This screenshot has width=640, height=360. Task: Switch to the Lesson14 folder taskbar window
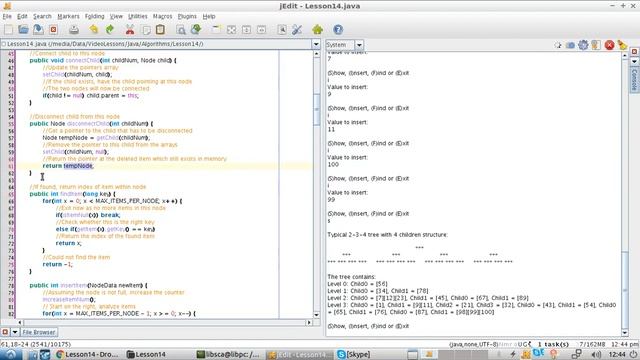146,354
